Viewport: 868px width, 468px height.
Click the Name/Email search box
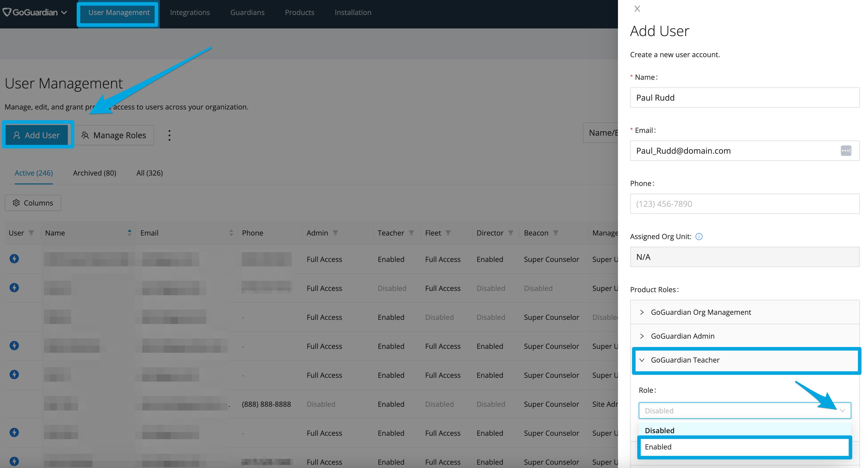point(600,133)
